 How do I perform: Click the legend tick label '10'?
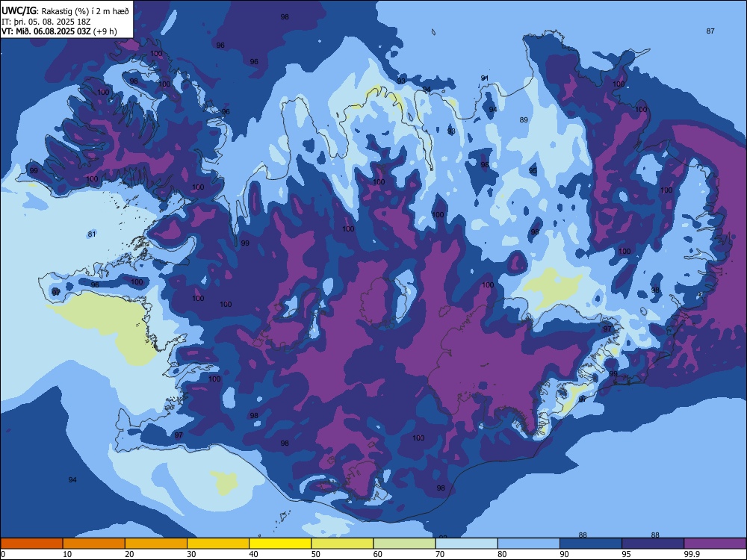point(67,554)
